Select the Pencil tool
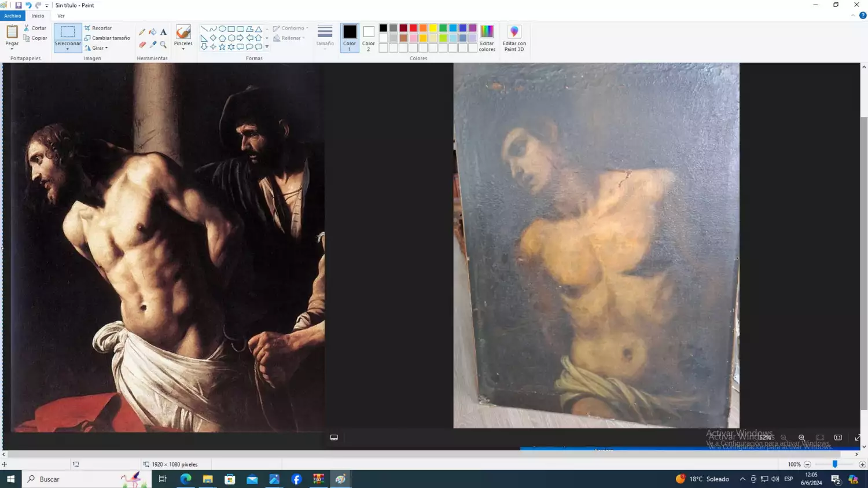The height and width of the screenshot is (488, 868). 142,32
